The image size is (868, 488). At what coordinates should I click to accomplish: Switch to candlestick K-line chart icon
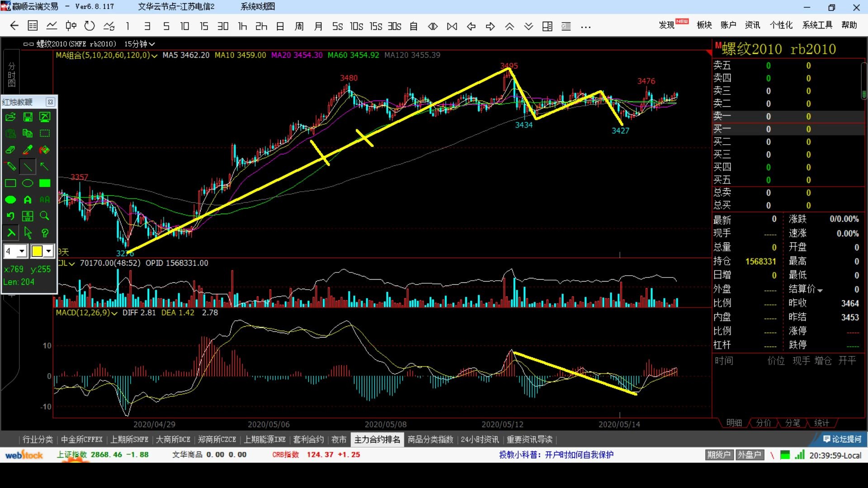point(71,26)
